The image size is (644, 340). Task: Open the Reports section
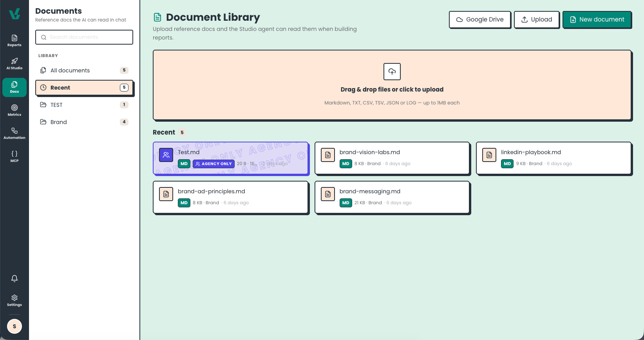14,41
